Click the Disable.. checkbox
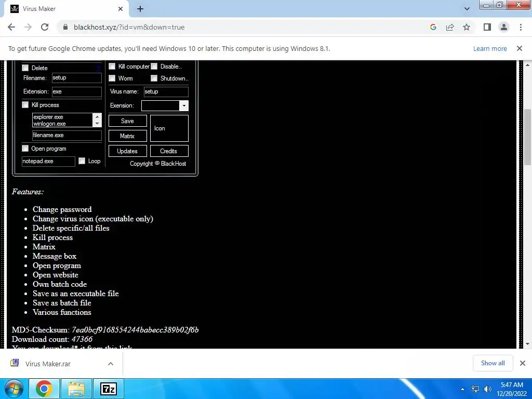 point(154,66)
